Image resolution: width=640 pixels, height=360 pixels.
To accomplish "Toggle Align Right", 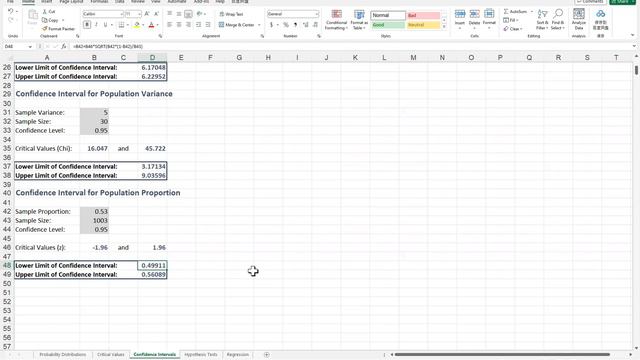I will pos(188,25).
